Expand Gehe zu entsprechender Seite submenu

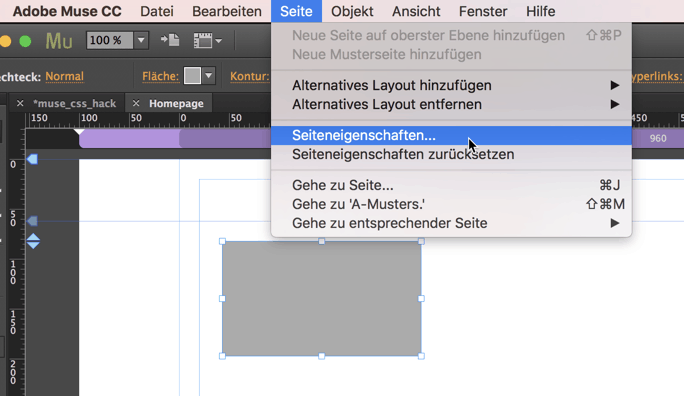tap(451, 223)
